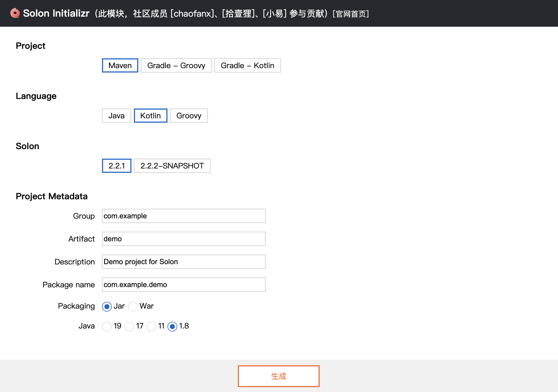Open the 官网首页 official site link
Viewport: 558px width, 392px height.
pos(351,14)
